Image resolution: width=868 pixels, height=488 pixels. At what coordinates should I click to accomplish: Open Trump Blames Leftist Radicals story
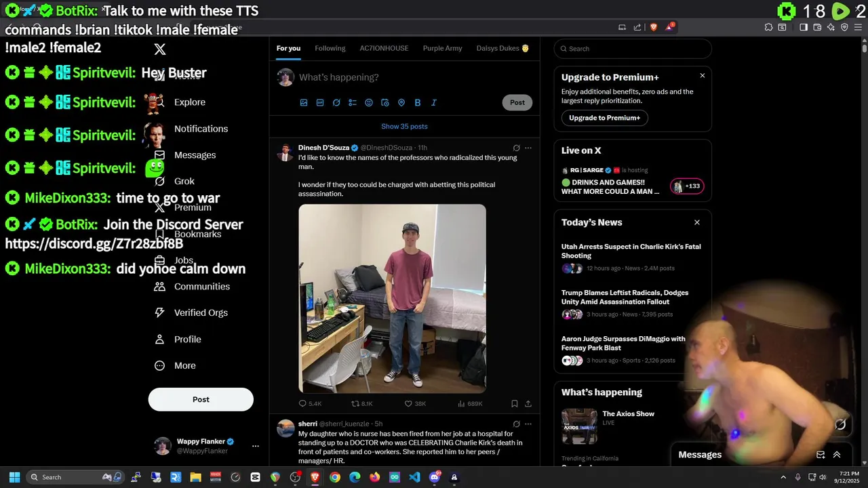[632, 305]
